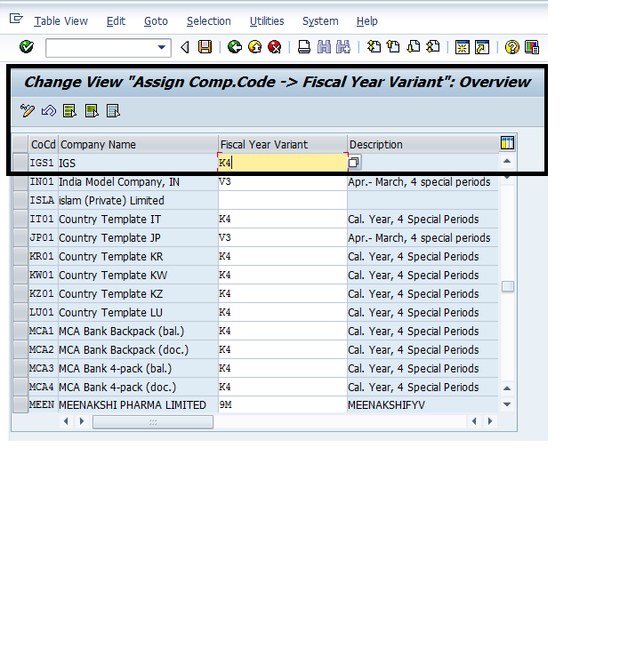The height and width of the screenshot is (648, 644).
Task: Click the Find Next binoculars icon
Action: [343, 47]
